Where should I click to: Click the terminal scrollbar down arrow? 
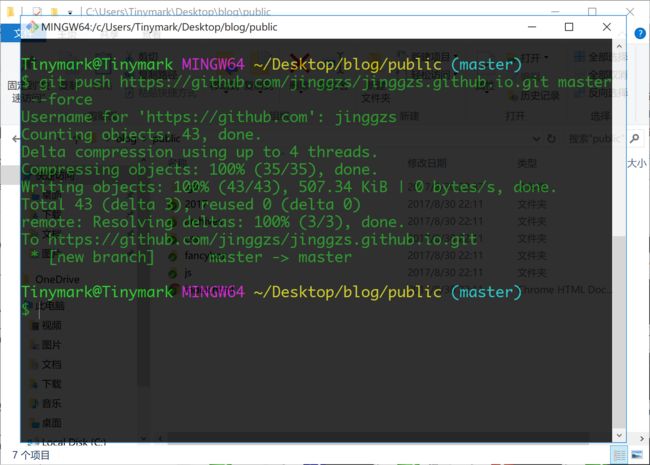619,435
